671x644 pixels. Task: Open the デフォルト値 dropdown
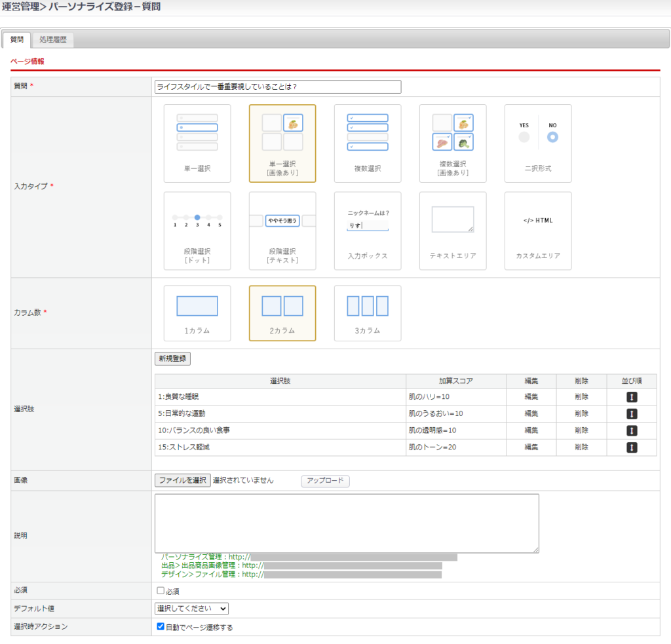(x=191, y=609)
